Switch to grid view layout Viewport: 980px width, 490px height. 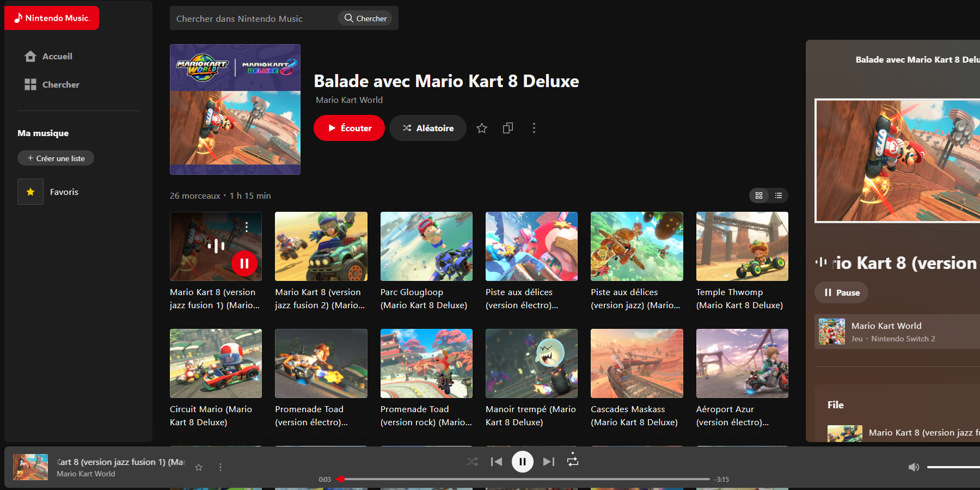tap(758, 195)
